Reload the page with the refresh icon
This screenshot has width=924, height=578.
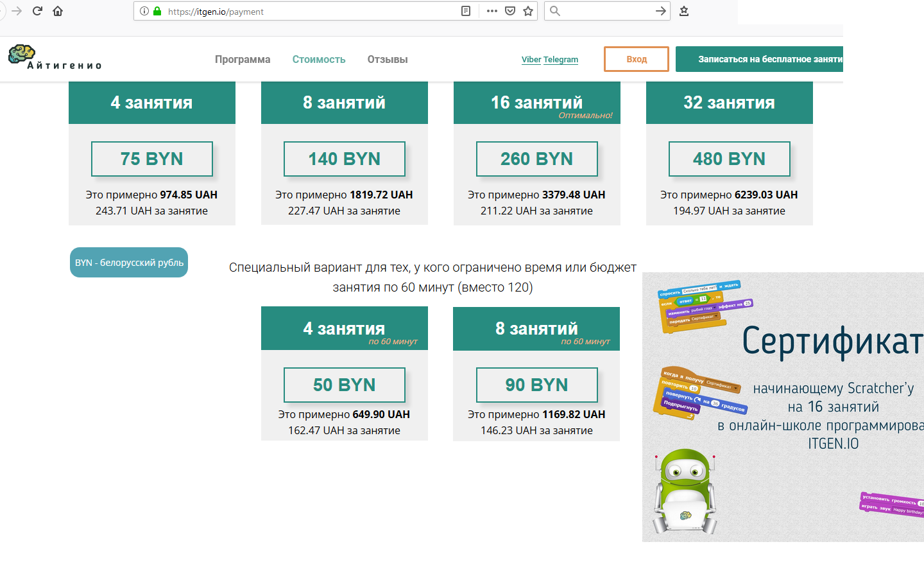click(37, 11)
